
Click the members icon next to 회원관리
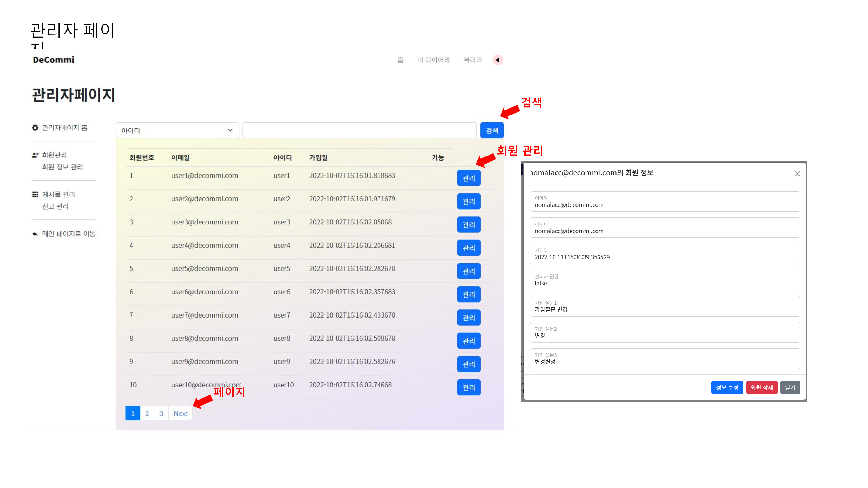pyautogui.click(x=35, y=155)
